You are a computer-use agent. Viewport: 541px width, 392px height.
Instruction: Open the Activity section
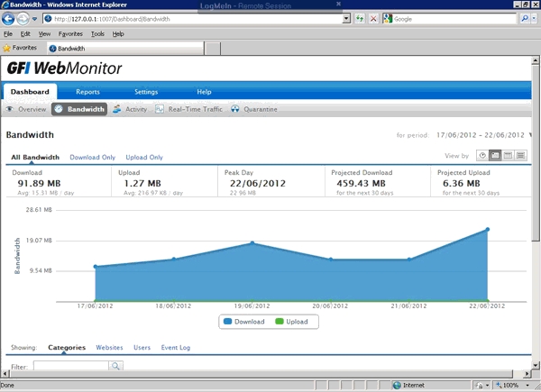[x=130, y=109]
